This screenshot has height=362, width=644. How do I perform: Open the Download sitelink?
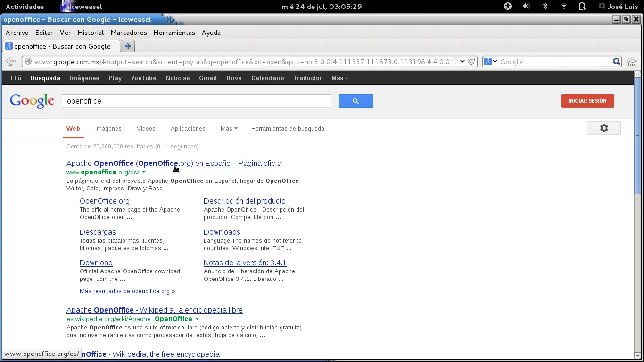tap(96, 263)
